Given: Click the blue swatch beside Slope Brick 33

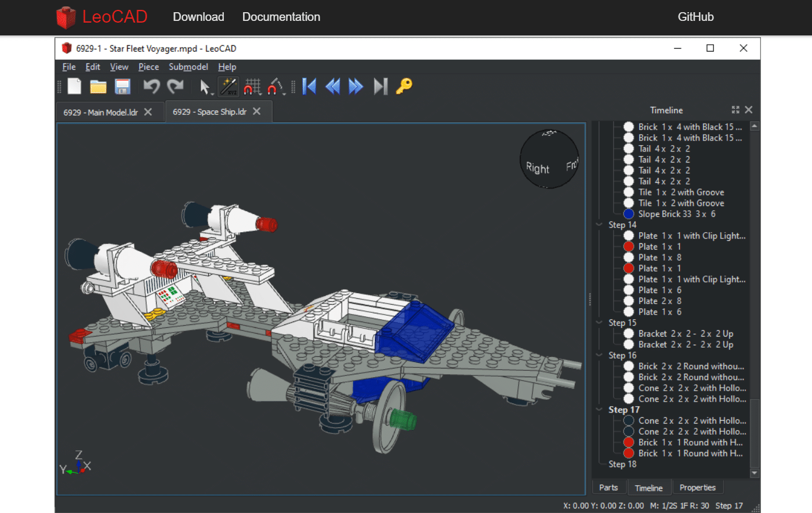Looking at the screenshot, I should click(x=629, y=214).
